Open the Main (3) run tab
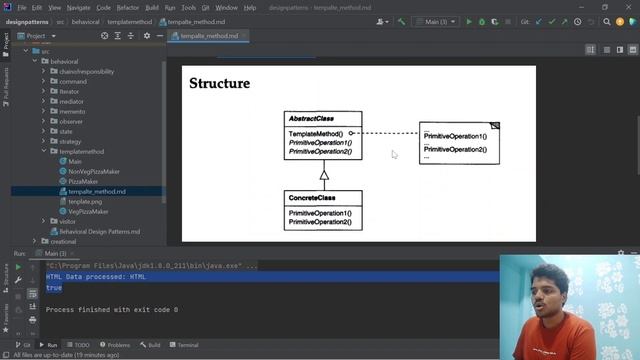Image resolution: width=640 pixels, height=360 pixels. 55,253
